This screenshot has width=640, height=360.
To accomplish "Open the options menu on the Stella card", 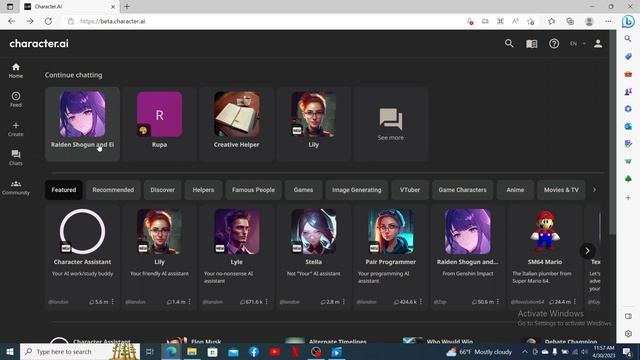I will (x=344, y=302).
